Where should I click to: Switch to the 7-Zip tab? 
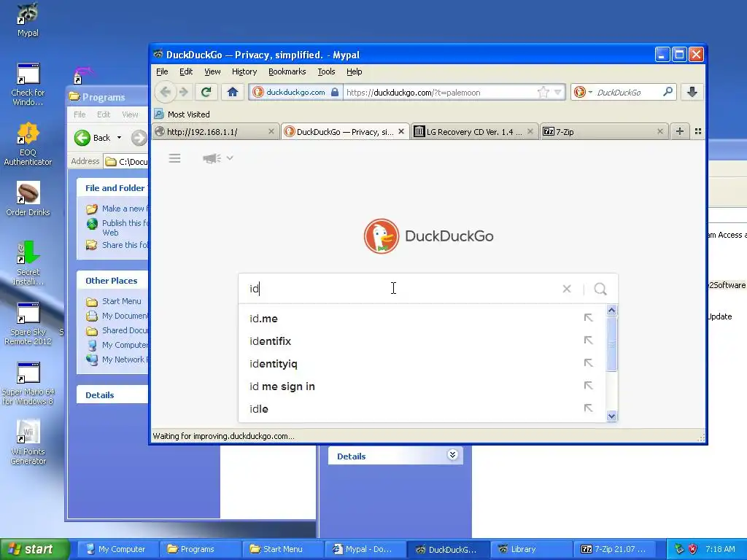pyautogui.click(x=603, y=132)
